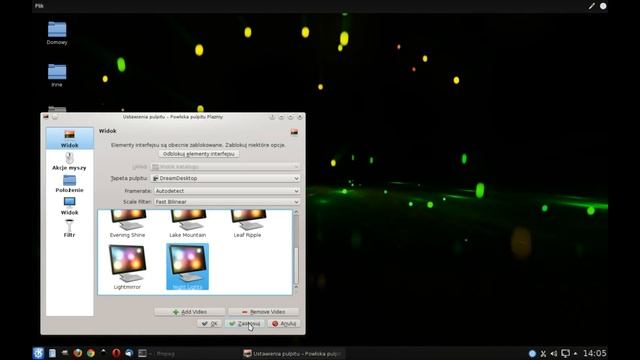Select Lake Mountain video thumbnail

click(188, 224)
